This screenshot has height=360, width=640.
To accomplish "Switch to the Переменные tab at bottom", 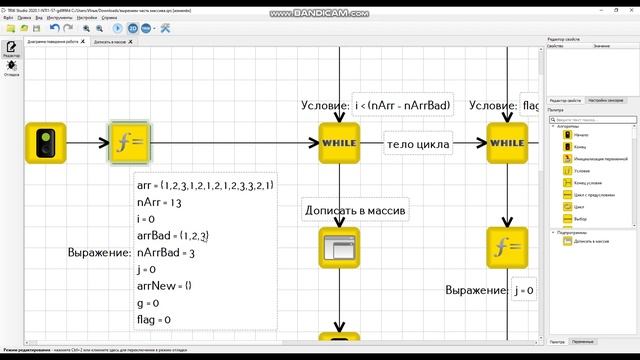I will tap(582, 342).
